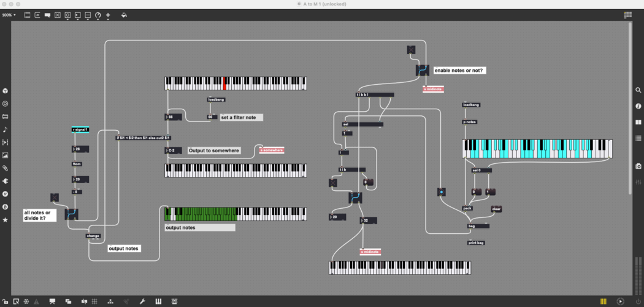Open the star Favorites in left sidebar
Screen dimensions: 644x307
(x=6, y=220)
